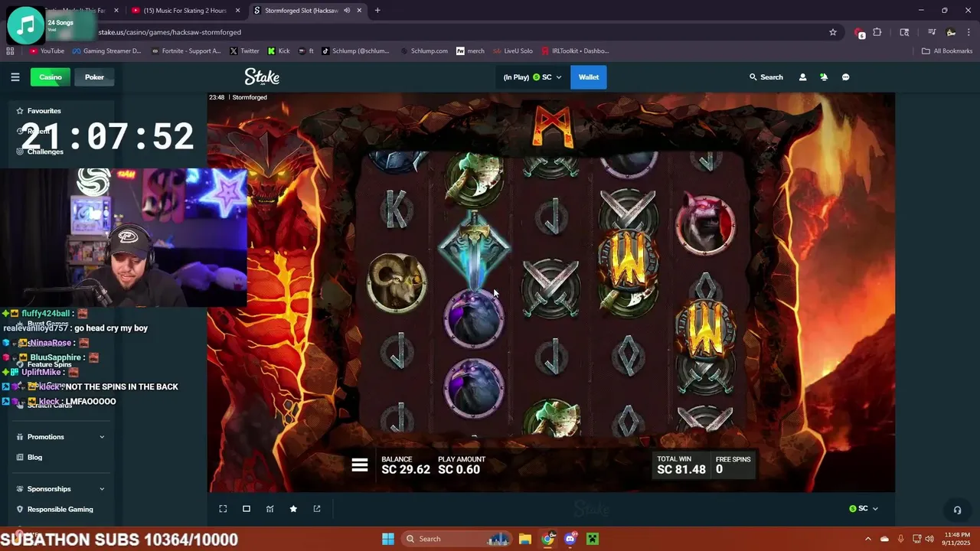Click the PLAY AMOUNT SC 0.60 display
Viewport: 980px width, 551px height.
(462, 465)
